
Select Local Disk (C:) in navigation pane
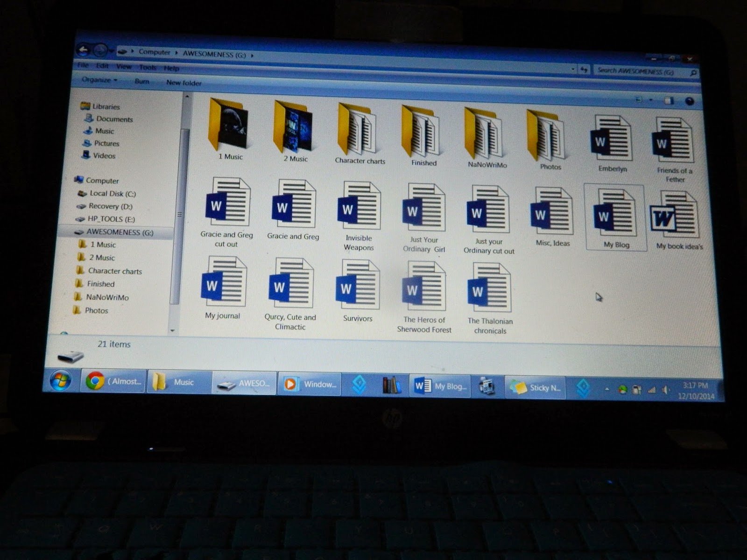point(107,193)
